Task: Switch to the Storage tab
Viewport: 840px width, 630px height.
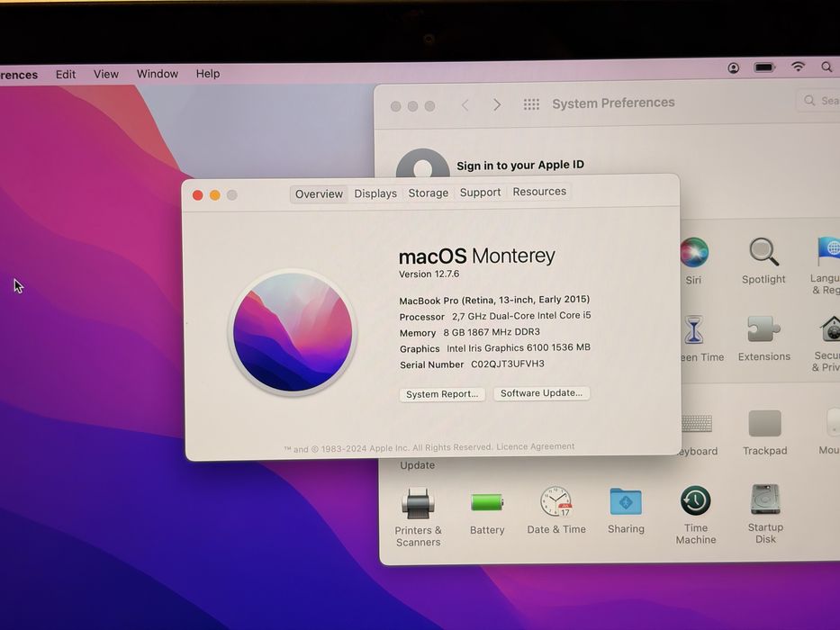Action: (x=428, y=193)
